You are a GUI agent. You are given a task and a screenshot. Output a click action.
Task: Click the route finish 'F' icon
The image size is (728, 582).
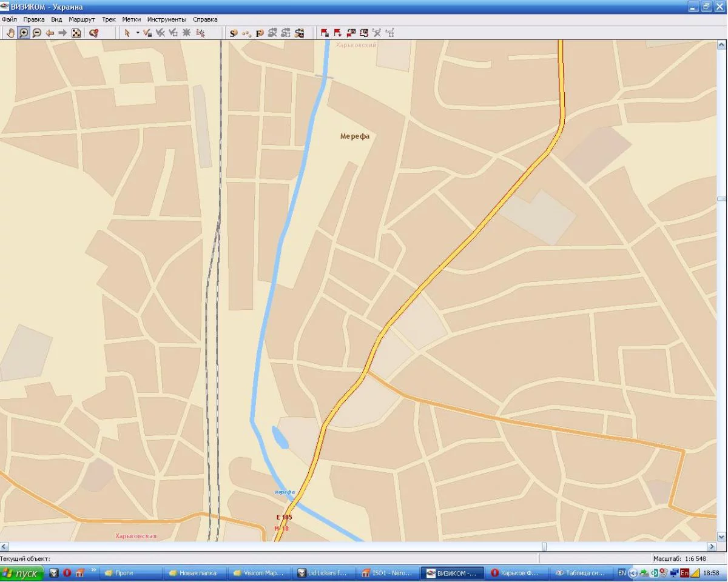260,33
